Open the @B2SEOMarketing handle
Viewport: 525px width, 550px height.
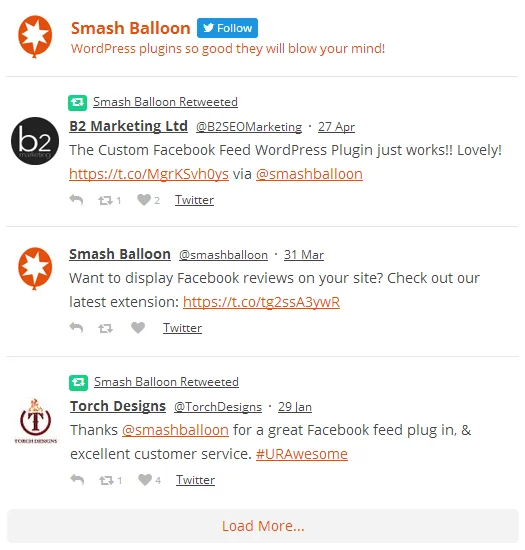(249, 127)
